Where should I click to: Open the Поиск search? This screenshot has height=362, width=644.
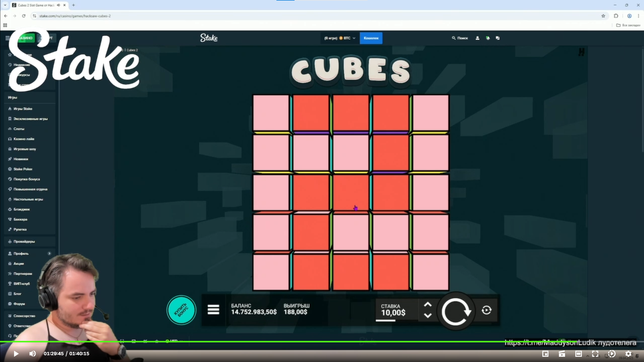460,38
